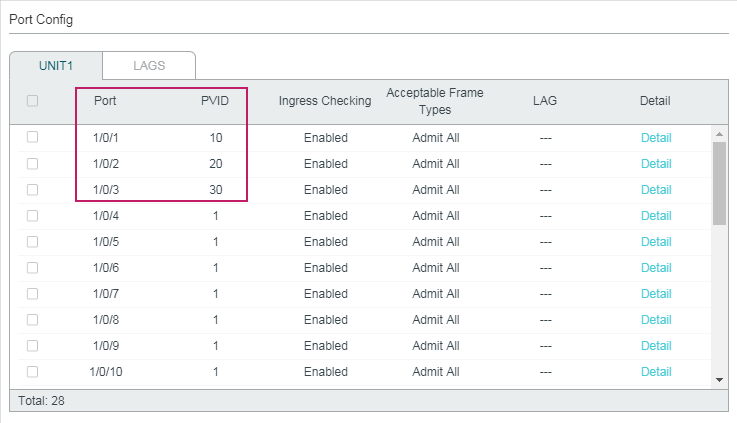Select the PVID value 20 for port 1/0/2
Image resolution: width=737 pixels, height=423 pixels.
click(216, 164)
